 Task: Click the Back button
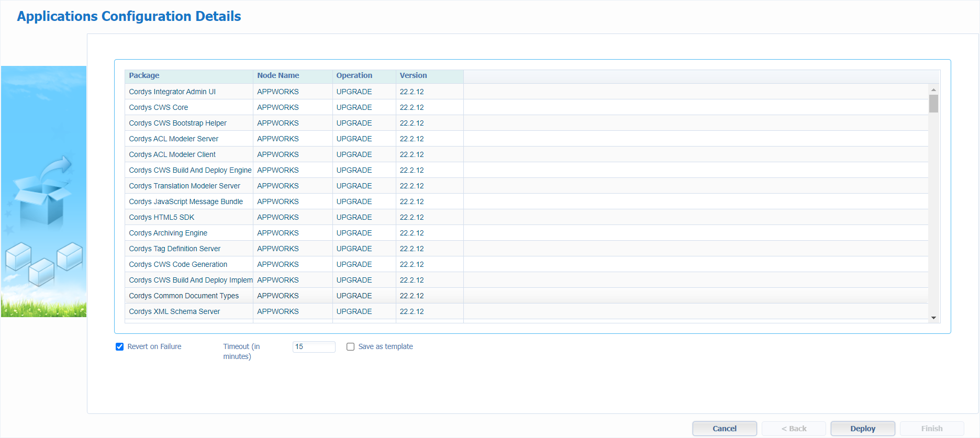pyautogui.click(x=794, y=429)
